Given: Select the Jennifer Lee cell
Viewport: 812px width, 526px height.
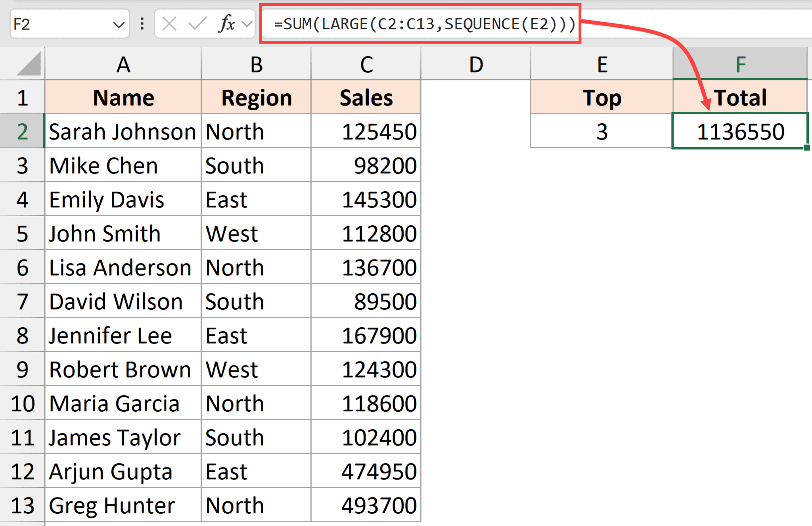Looking at the screenshot, I should 123,335.
